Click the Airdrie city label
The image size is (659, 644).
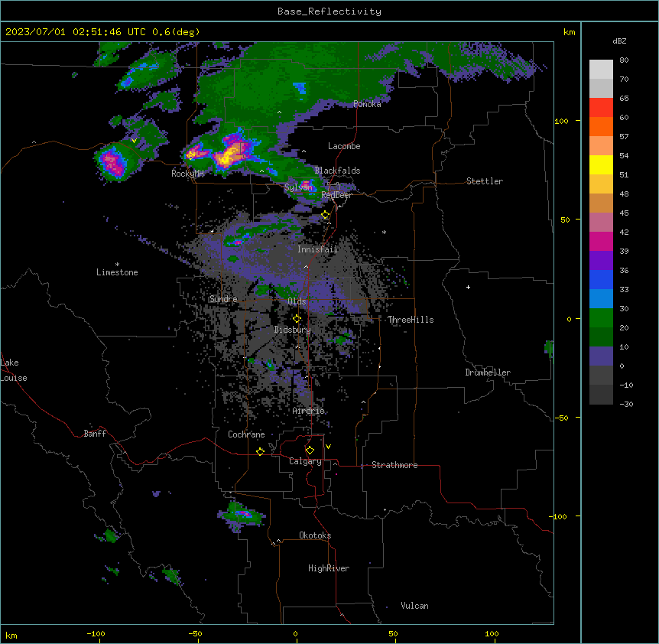309,411
